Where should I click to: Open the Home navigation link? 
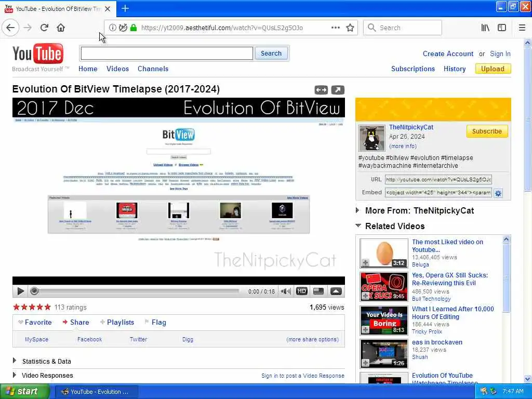click(x=88, y=69)
